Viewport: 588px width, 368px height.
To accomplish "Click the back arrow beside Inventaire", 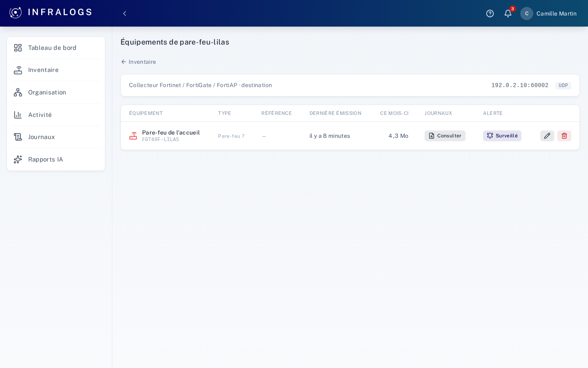I will 124,62.
